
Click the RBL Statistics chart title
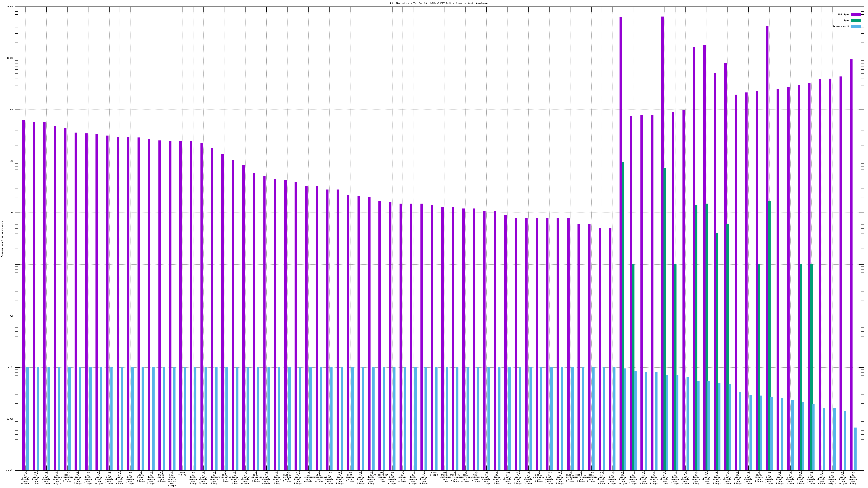[x=439, y=3]
